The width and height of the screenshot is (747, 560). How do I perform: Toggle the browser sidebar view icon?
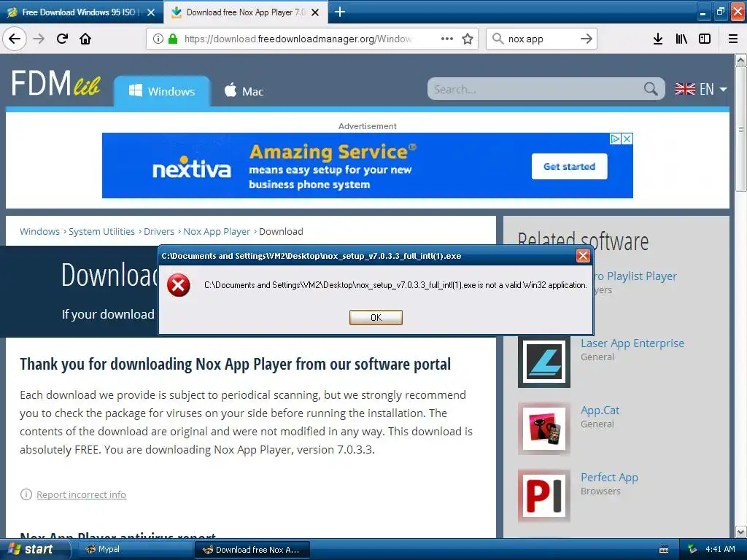705,39
